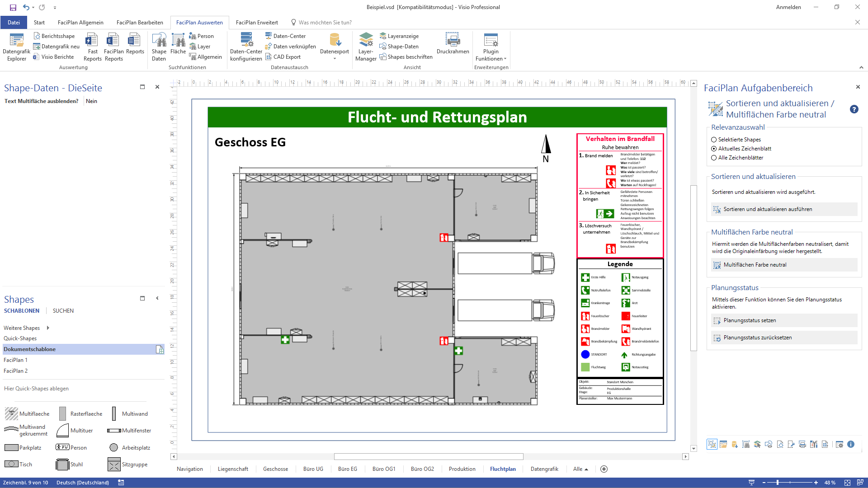Open the Fläche search function
Screen dimensions: 868x488
pos(178,44)
